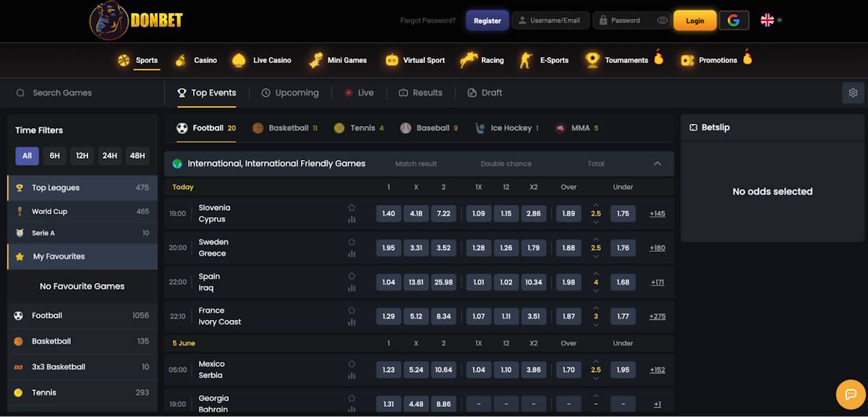Add Georgia vs Bahrain to favourites star
Screen dimensions: 868x417
[352, 397]
